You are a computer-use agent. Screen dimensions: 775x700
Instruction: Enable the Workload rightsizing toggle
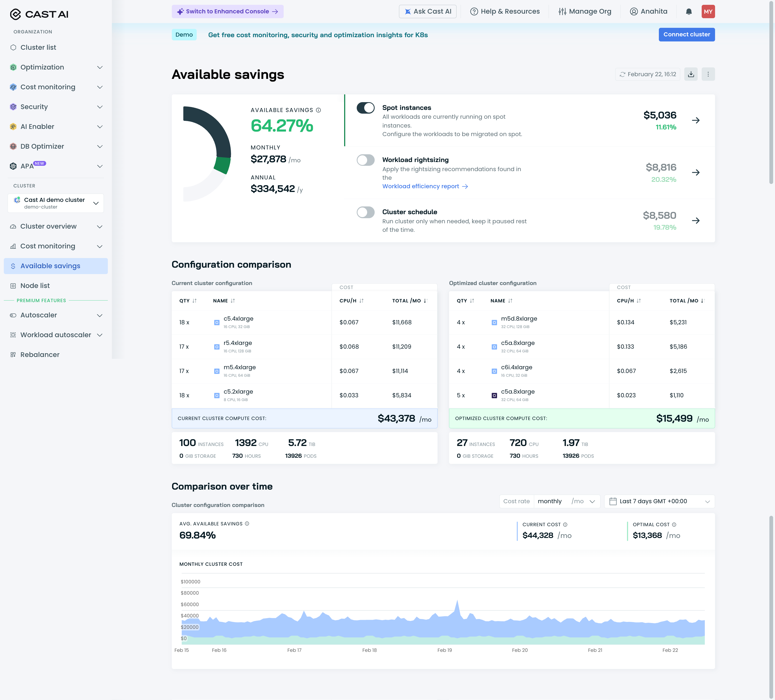(x=365, y=160)
